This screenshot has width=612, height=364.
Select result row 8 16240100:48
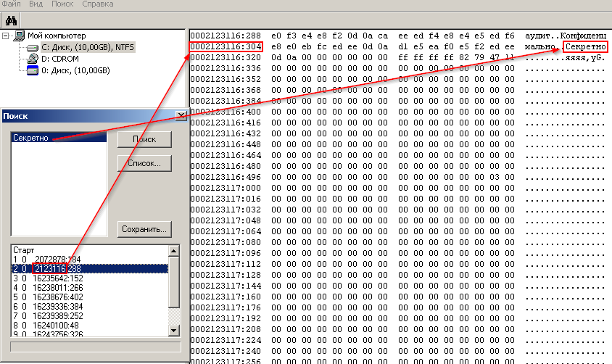point(90,325)
